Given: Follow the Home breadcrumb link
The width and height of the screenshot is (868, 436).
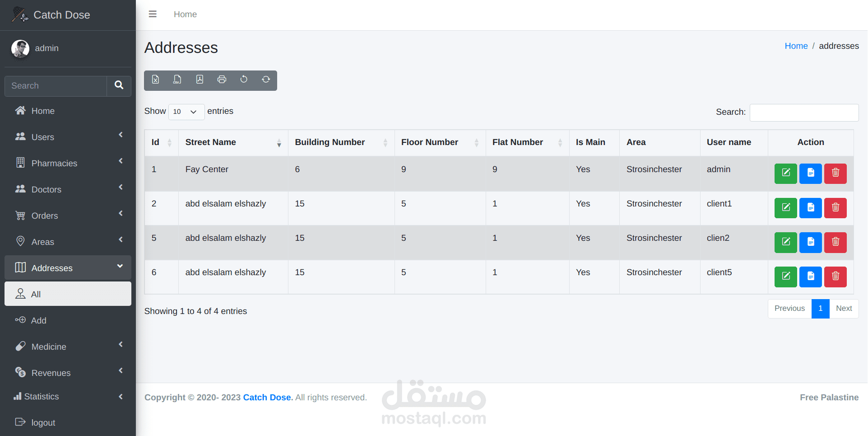Looking at the screenshot, I should click(x=796, y=46).
